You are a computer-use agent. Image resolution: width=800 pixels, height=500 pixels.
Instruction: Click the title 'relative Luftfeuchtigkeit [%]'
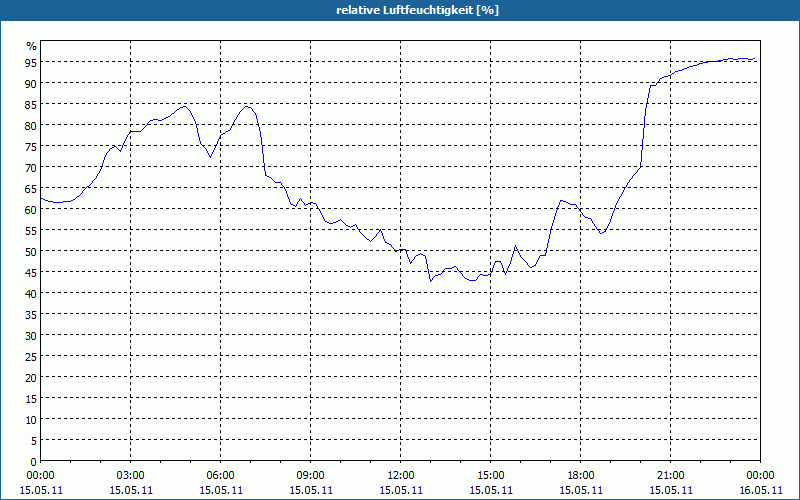417,10
